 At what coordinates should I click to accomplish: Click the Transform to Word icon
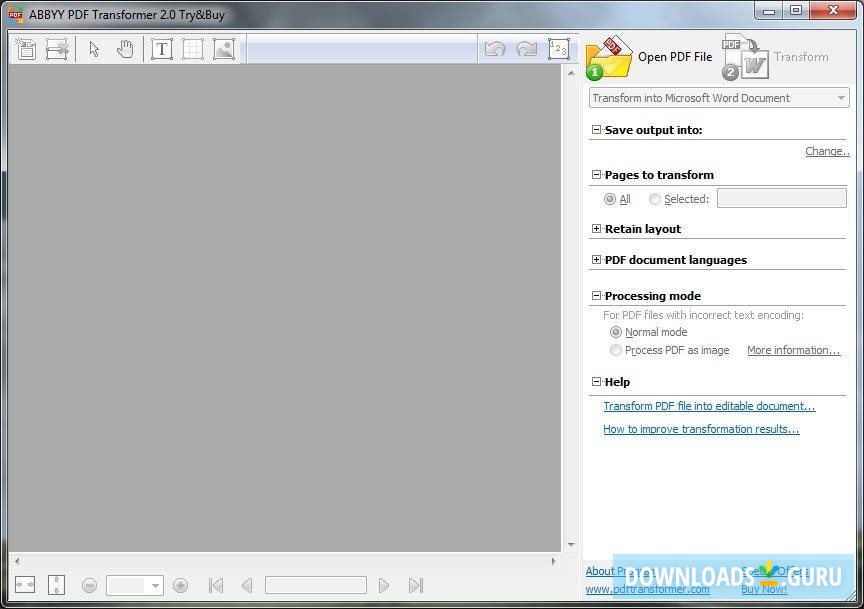coord(745,57)
